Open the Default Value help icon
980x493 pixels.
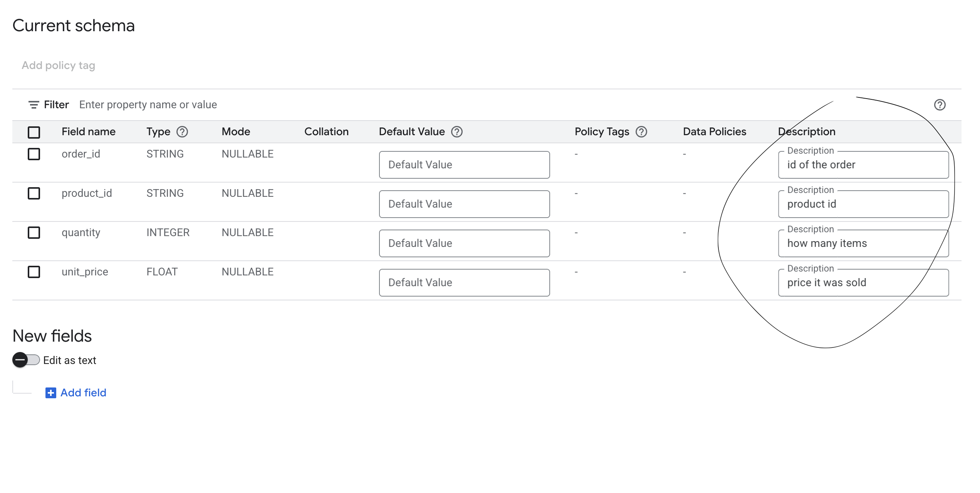point(457,132)
